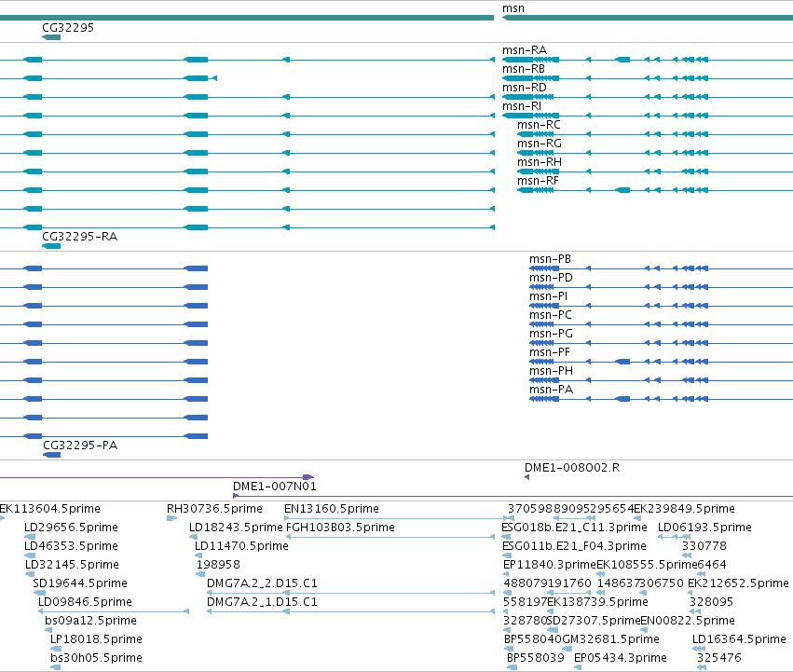Click the msn-PD protein label
793x672 pixels.
pos(552,278)
